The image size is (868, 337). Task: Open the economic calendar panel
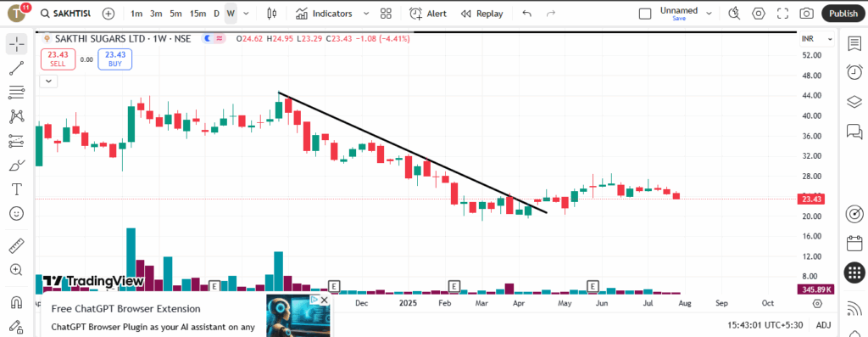point(854,243)
